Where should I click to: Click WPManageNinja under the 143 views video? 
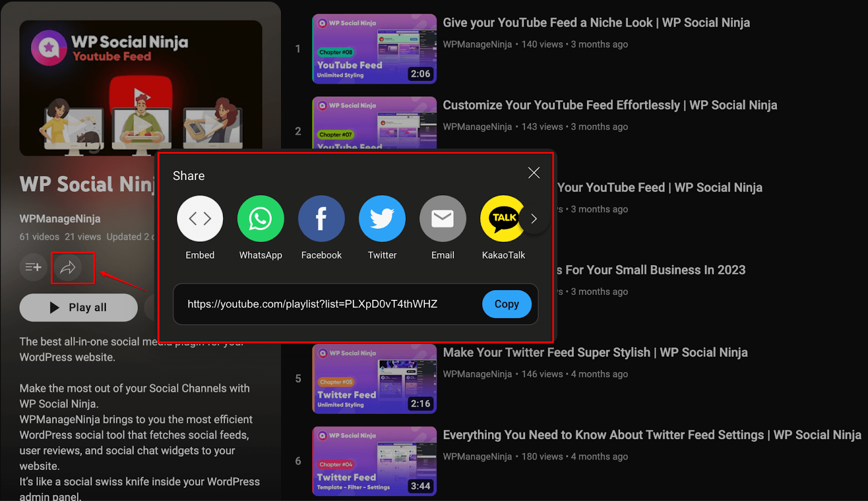pos(477,127)
